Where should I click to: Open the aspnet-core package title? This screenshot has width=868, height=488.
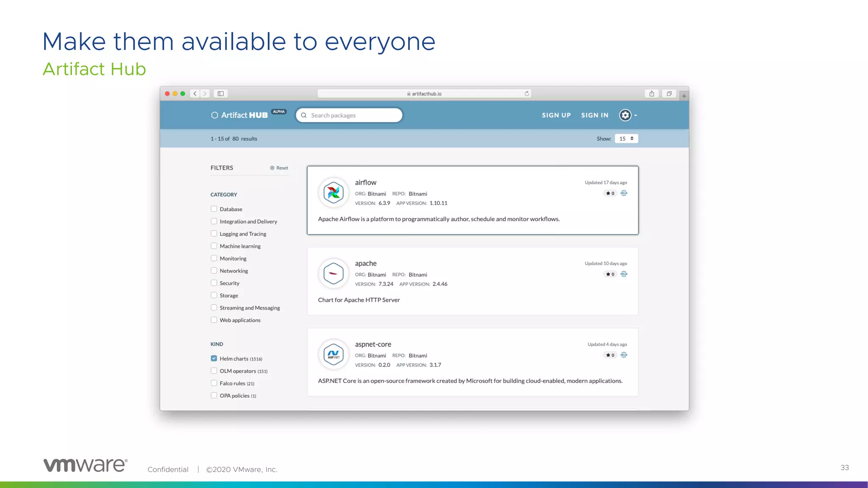(x=373, y=344)
